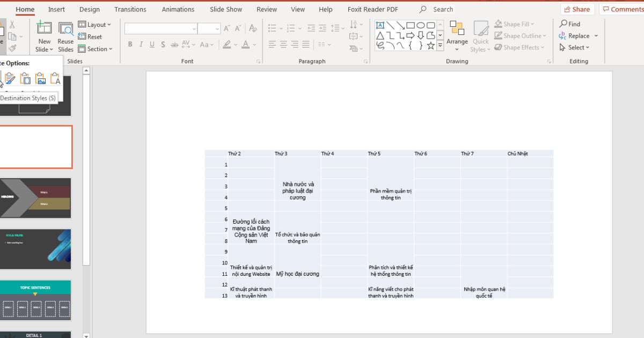Enable underline formatting
This screenshot has height=338, width=644.
click(152, 45)
